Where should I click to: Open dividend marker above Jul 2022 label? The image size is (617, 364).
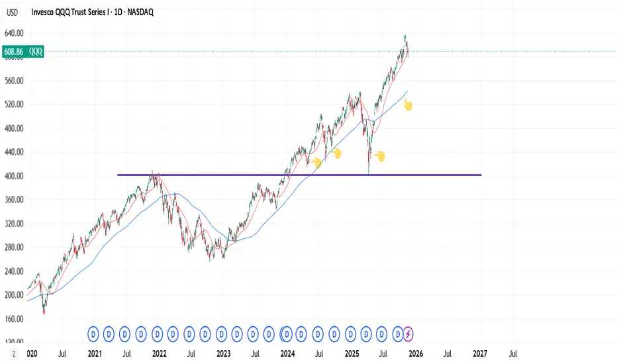pyautogui.click(x=189, y=334)
